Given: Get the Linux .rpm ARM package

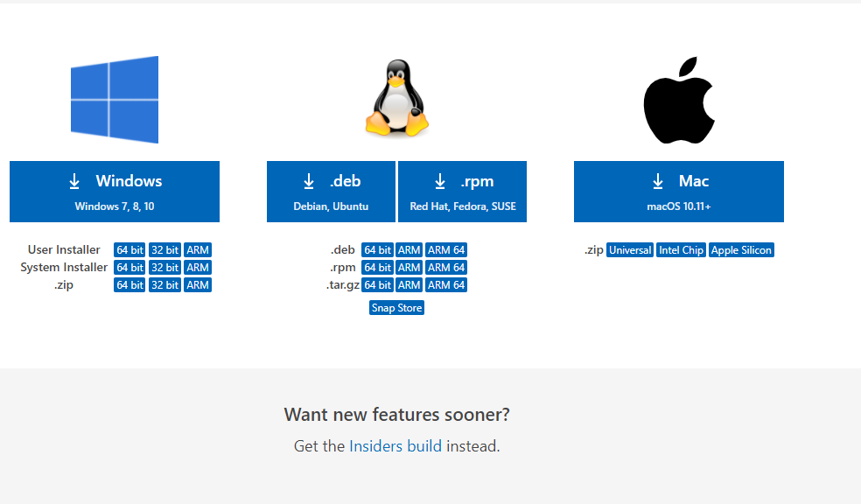Looking at the screenshot, I should pyautogui.click(x=409, y=268).
